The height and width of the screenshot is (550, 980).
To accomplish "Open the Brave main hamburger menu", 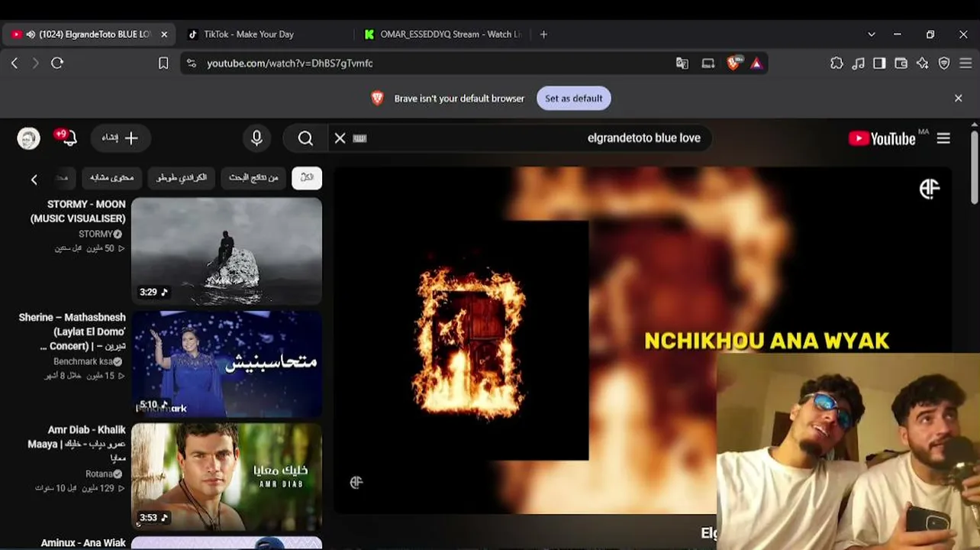I will [965, 63].
